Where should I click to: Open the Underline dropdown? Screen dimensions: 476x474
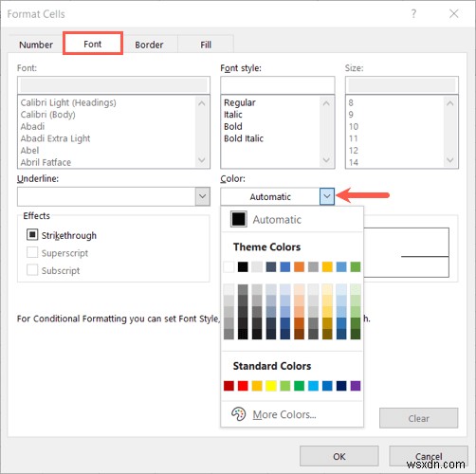(x=202, y=196)
